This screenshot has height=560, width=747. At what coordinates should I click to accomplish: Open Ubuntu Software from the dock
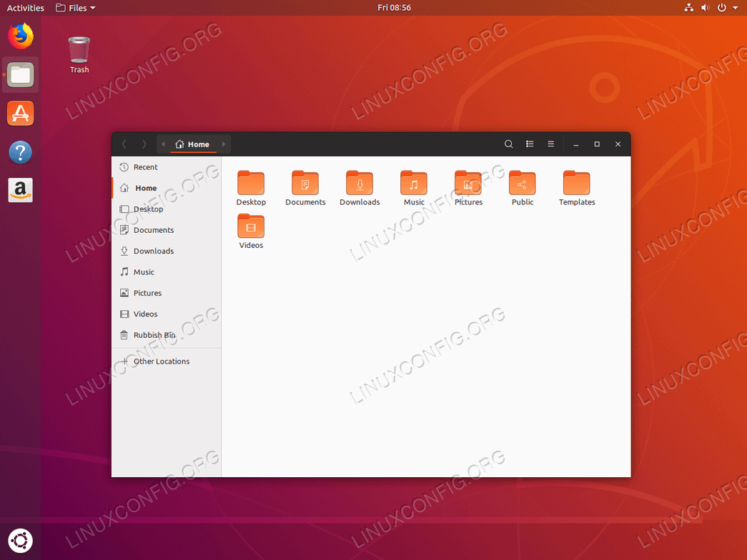(20, 113)
